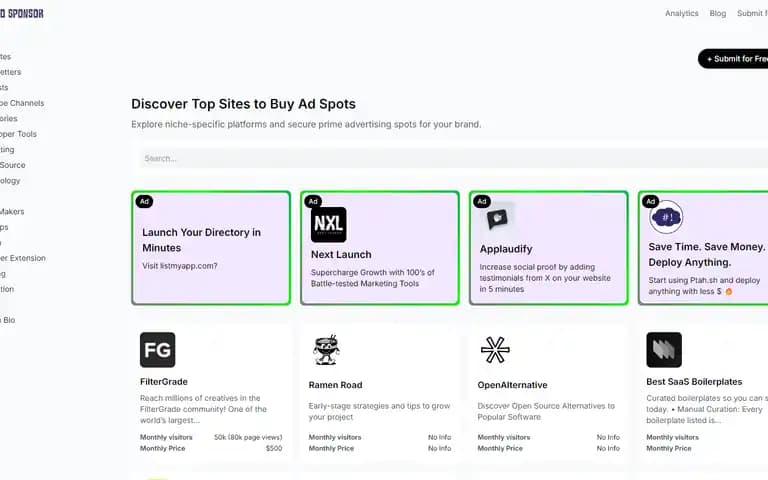Open the Save Time. Save Money. ad title
The height and width of the screenshot is (480, 768).
click(706, 254)
